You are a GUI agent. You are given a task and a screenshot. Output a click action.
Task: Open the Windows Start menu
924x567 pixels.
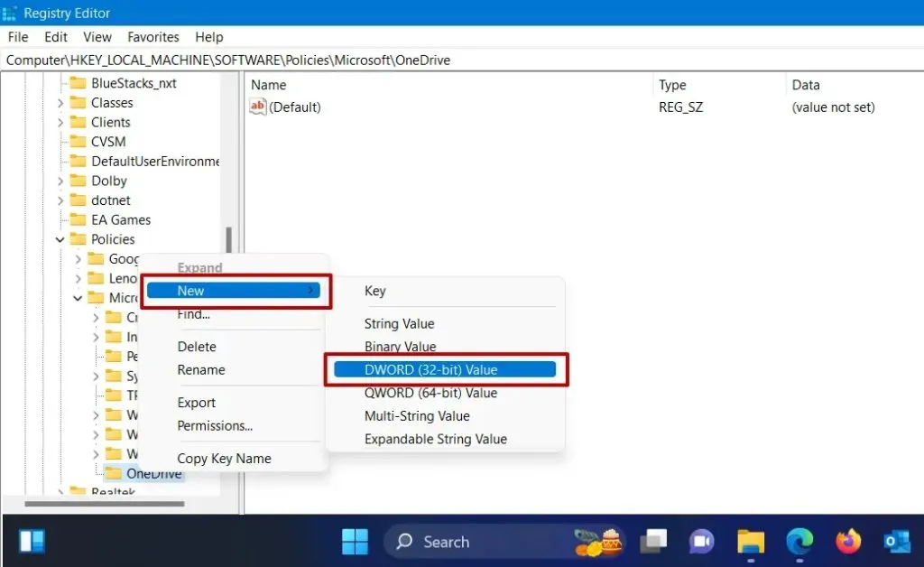355,541
